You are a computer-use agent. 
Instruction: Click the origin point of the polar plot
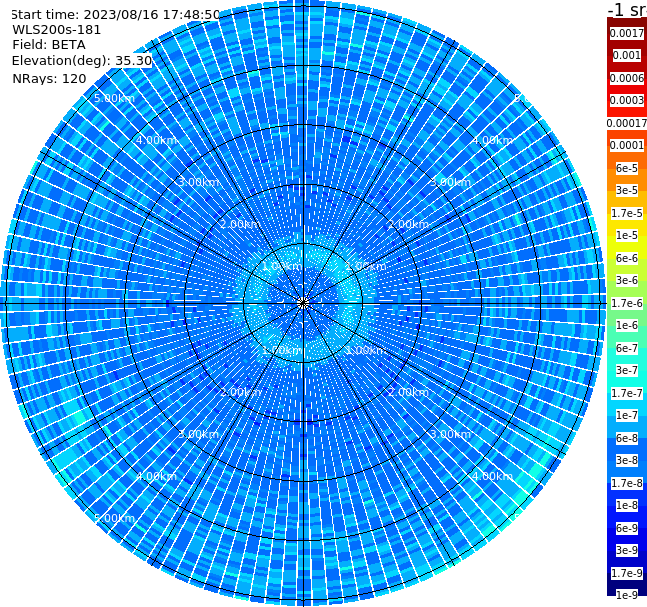click(x=303, y=303)
